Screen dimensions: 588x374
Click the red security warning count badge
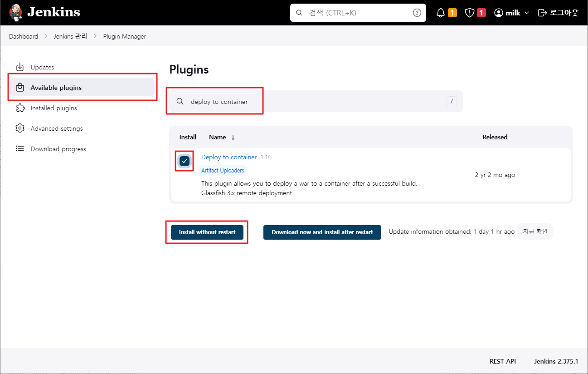tap(481, 13)
